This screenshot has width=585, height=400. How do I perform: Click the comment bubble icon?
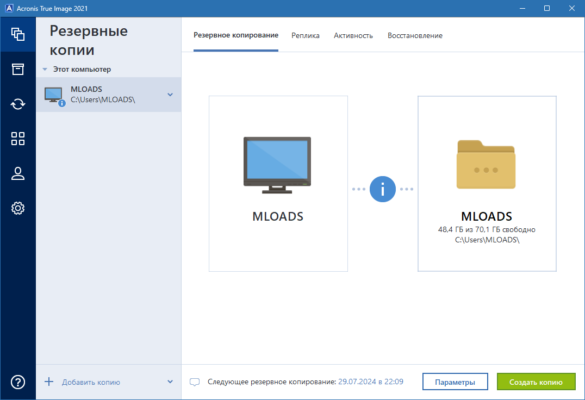(195, 382)
